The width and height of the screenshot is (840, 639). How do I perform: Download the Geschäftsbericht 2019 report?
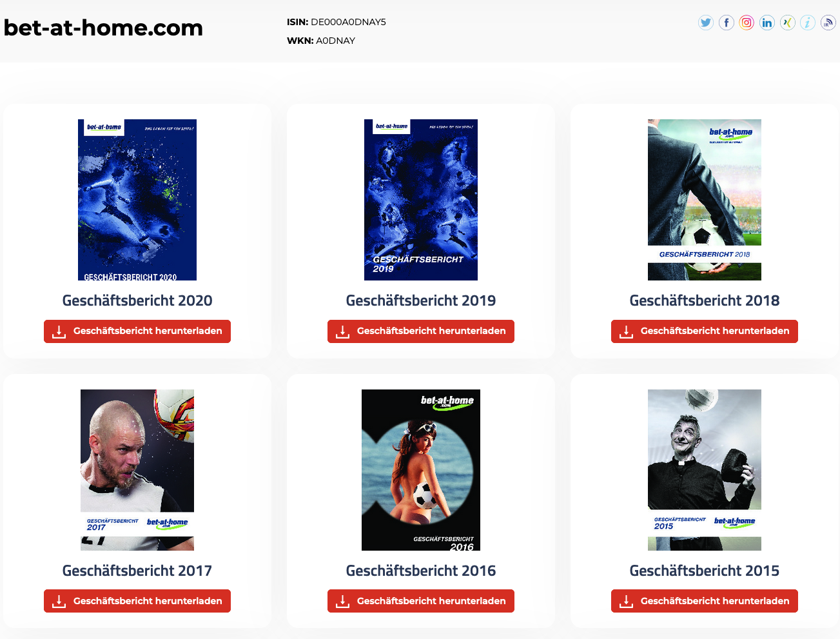tap(421, 331)
